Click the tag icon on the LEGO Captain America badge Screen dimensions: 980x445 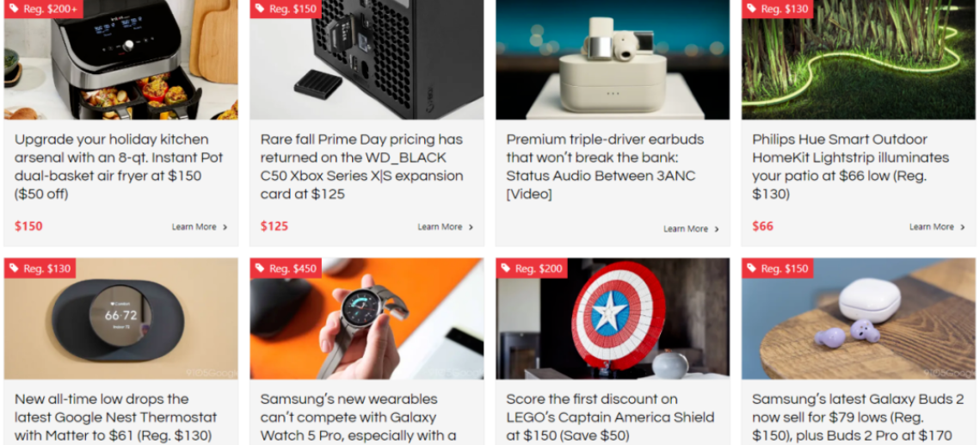point(506,269)
